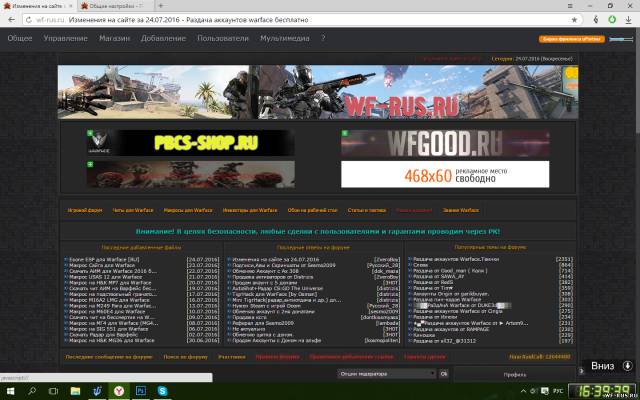
Task: Open the Магазин admin menu
Action: 114,38
